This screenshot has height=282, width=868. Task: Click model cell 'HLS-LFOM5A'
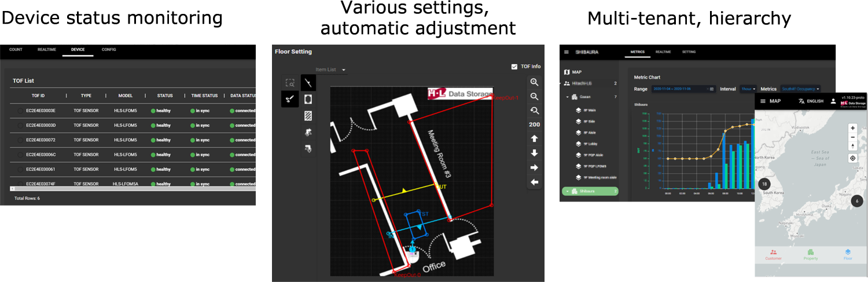click(126, 184)
